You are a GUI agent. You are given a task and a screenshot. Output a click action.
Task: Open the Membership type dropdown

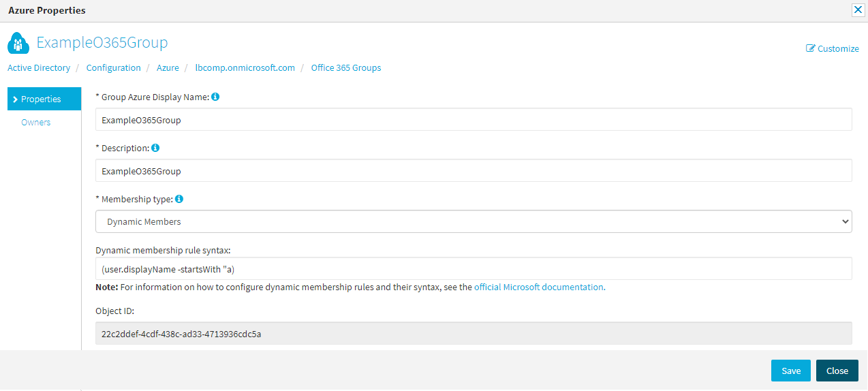474,221
